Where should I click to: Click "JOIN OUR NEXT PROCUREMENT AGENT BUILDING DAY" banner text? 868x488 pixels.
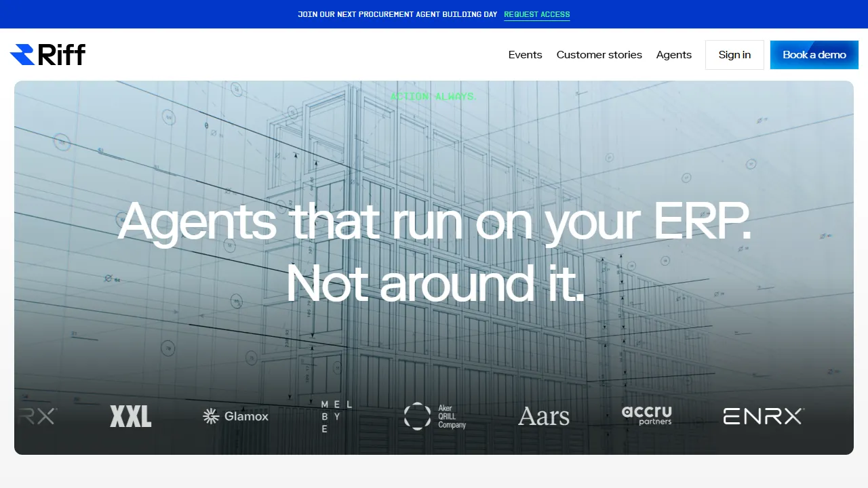coord(397,14)
